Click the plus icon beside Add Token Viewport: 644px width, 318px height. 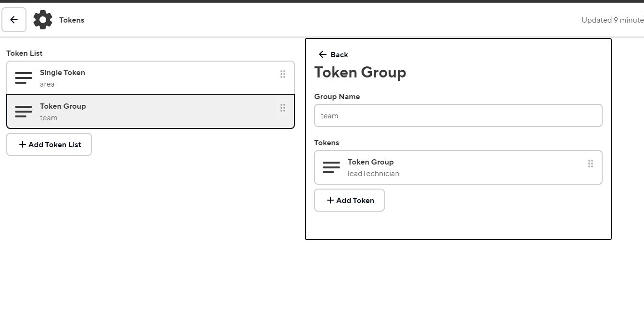[330, 200]
